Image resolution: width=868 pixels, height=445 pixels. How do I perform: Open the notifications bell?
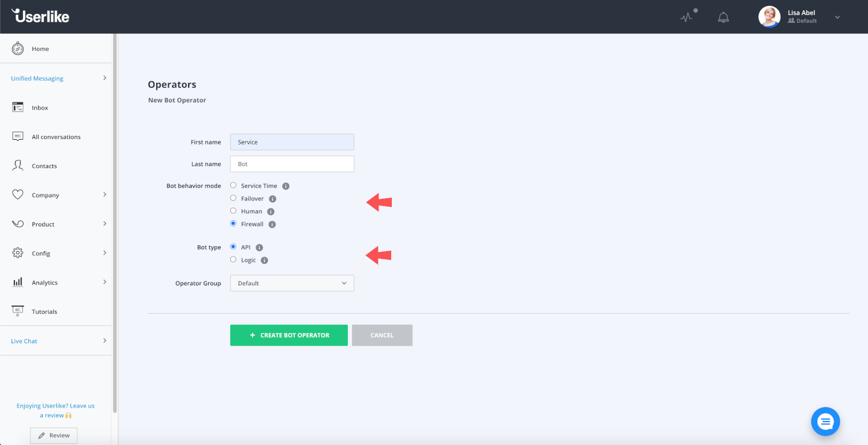pos(723,17)
